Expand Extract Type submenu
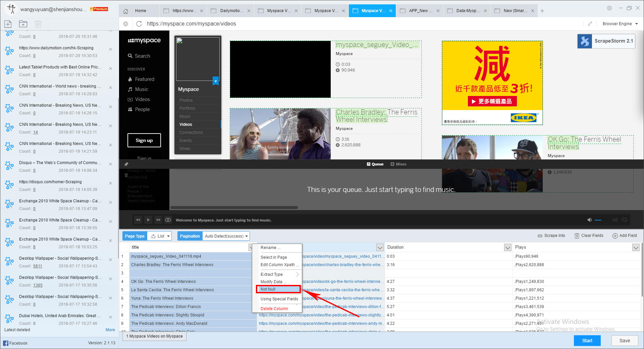Image resolution: width=644 pixels, height=349 pixels. point(277,275)
